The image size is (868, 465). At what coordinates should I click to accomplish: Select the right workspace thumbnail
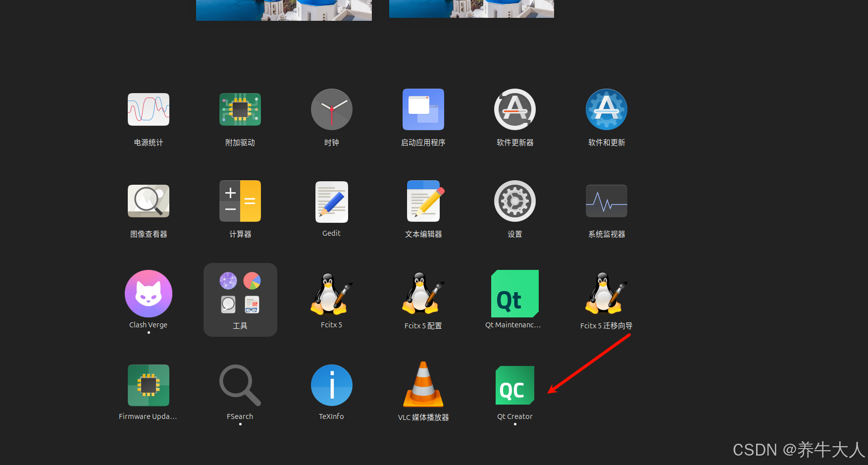(x=471, y=9)
